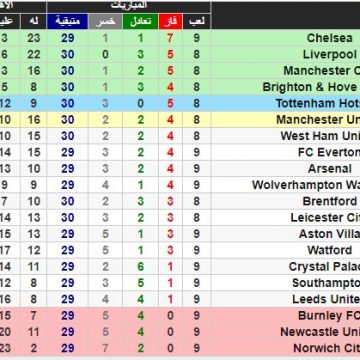The height and width of the screenshot is (360, 360).
Task: Click the Watford team name
Action: pos(329,250)
